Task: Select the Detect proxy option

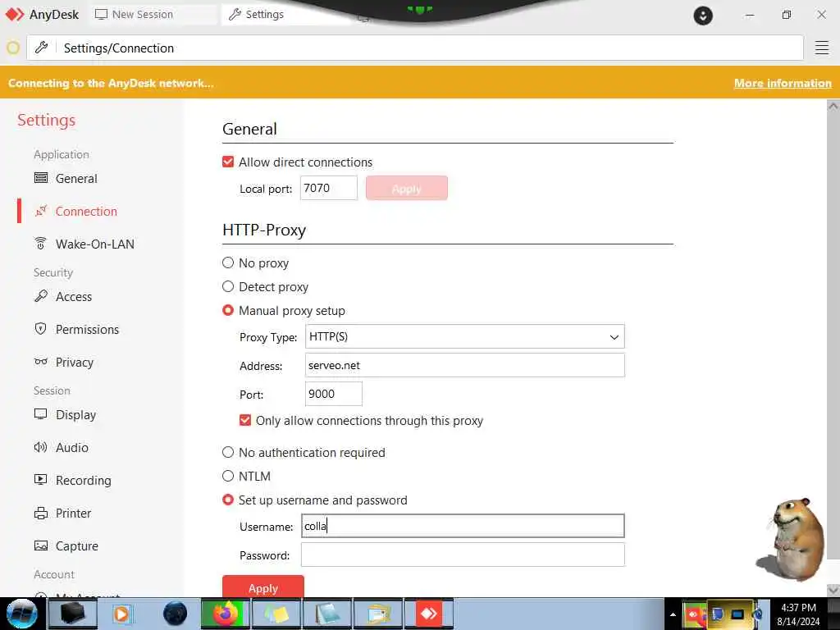Action: tap(228, 286)
